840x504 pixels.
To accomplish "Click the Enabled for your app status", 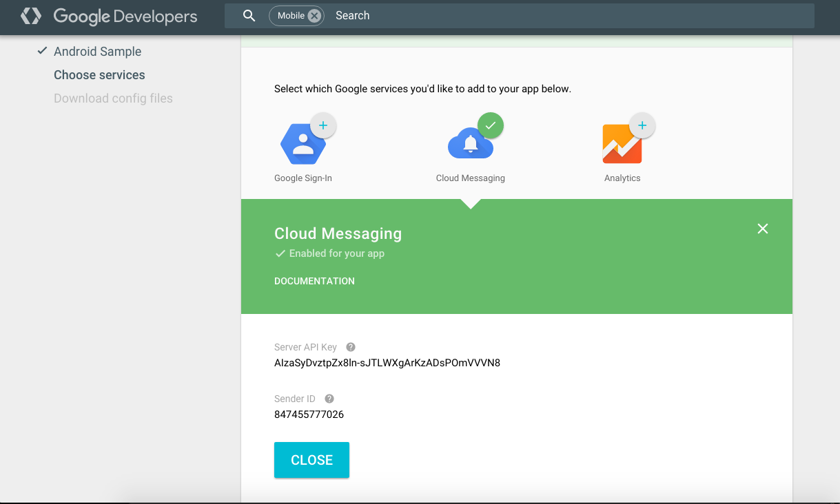I will 329,253.
